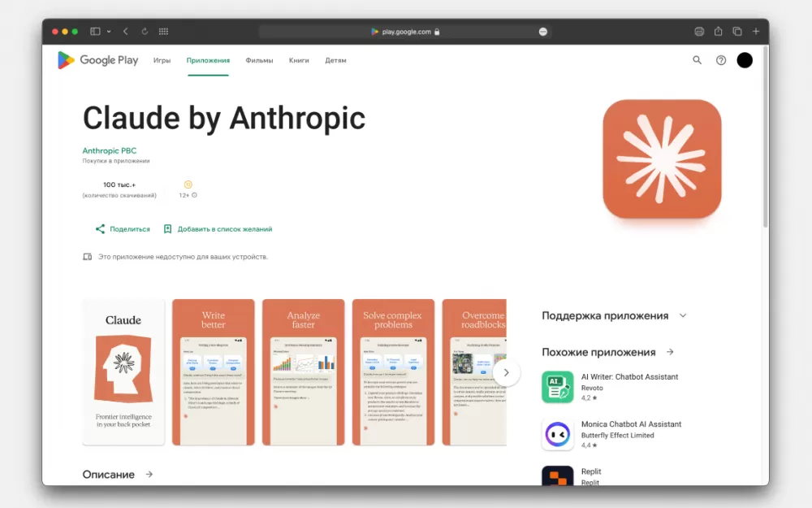Image resolution: width=812 pixels, height=508 pixels.
Task: Open the Anthropic PBC developer link
Action: point(110,150)
